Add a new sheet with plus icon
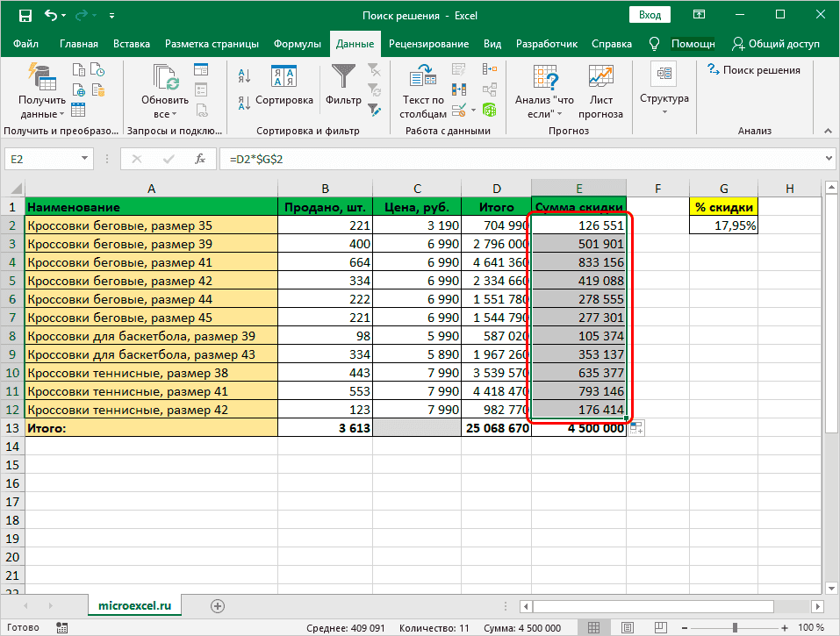The width and height of the screenshot is (840, 636). [x=218, y=605]
